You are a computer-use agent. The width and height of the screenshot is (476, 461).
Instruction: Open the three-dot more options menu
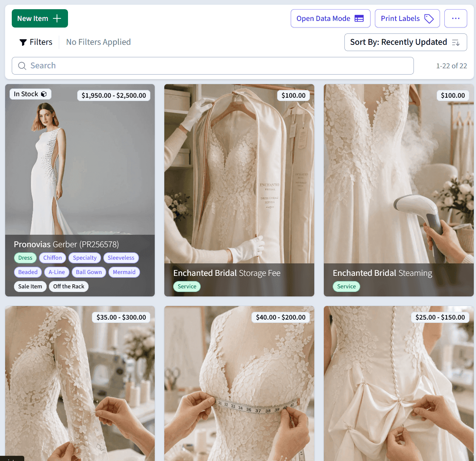click(456, 18)
